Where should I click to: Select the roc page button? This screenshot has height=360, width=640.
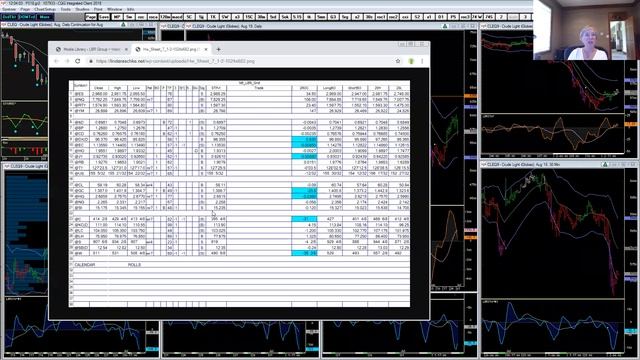pos(141,17)
